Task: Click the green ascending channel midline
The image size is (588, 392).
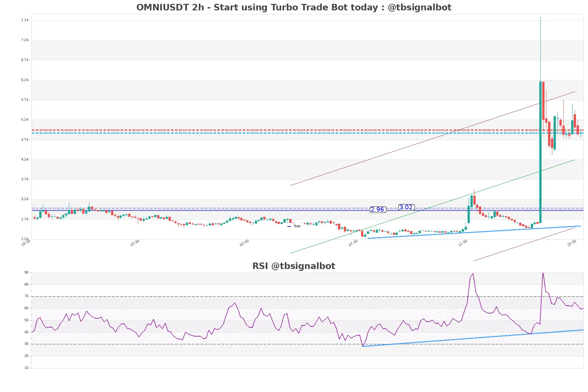Action: coord(432,206)
